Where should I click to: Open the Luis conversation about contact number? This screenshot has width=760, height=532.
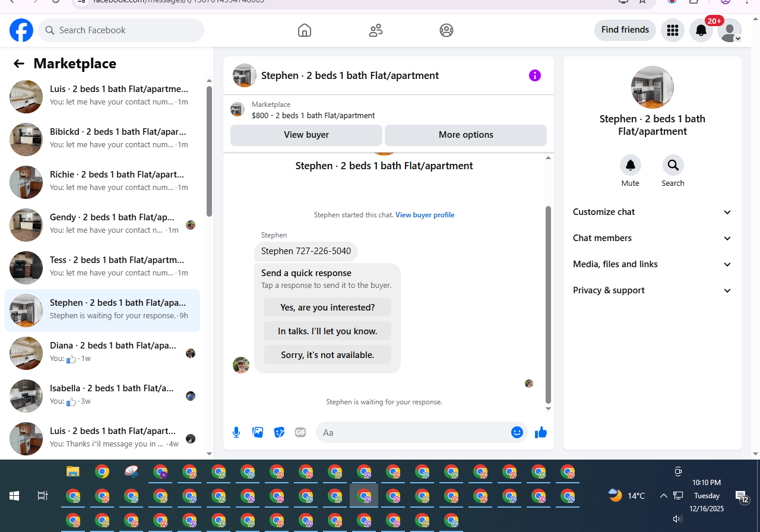point(102,96)
